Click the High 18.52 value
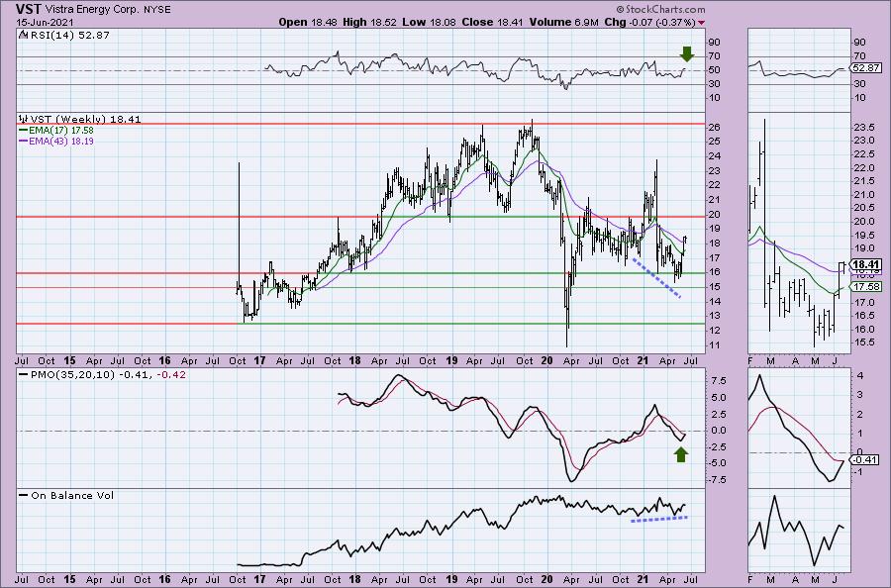Screen dimensions: 891x588 [x=368, y=22]
